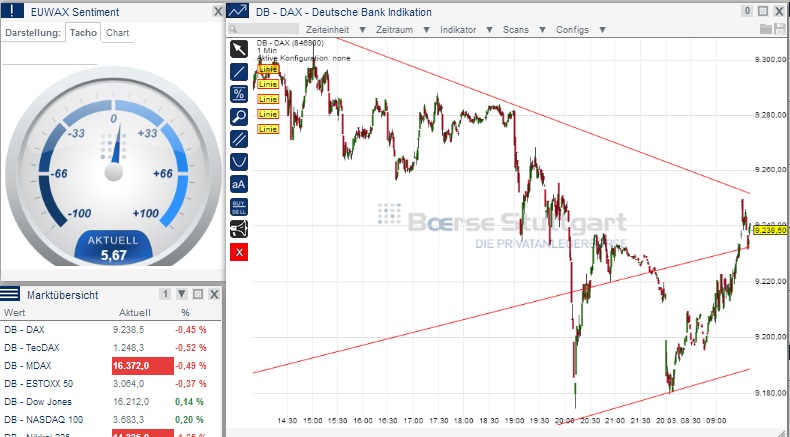Click the -0,49 % MDAX change

coord(190,365)
